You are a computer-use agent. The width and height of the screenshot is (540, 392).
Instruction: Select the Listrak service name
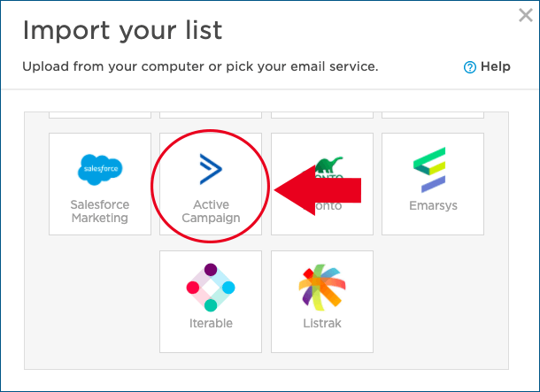click(321, 324)
